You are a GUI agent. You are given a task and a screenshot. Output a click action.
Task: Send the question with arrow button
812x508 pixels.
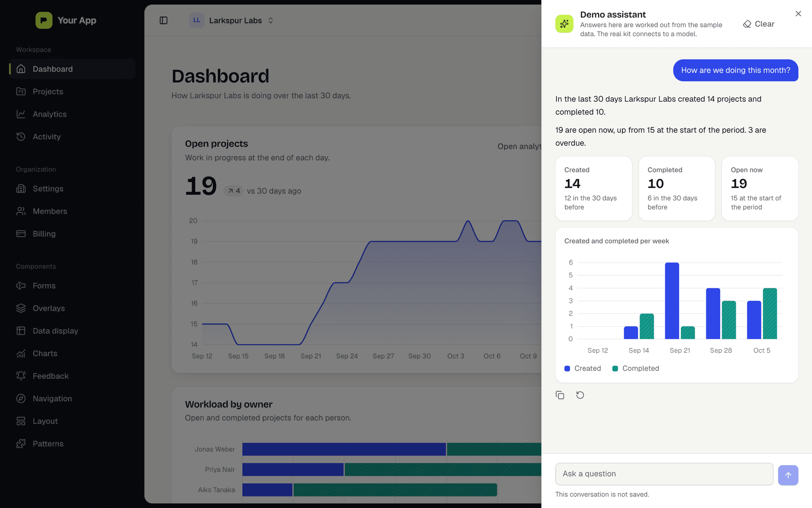788,475
